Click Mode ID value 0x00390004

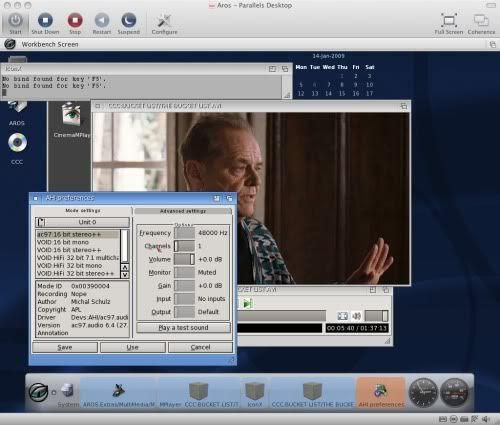click(90, 286)
